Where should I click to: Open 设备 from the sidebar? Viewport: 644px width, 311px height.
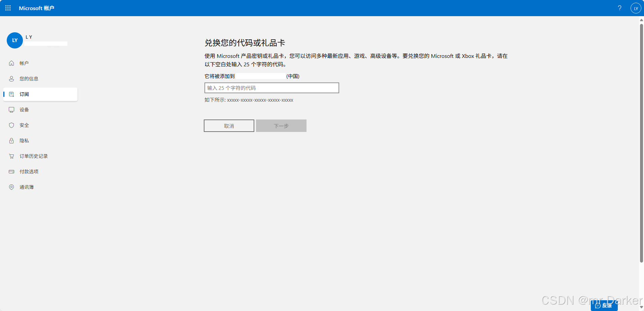click(x=40, y=110)
